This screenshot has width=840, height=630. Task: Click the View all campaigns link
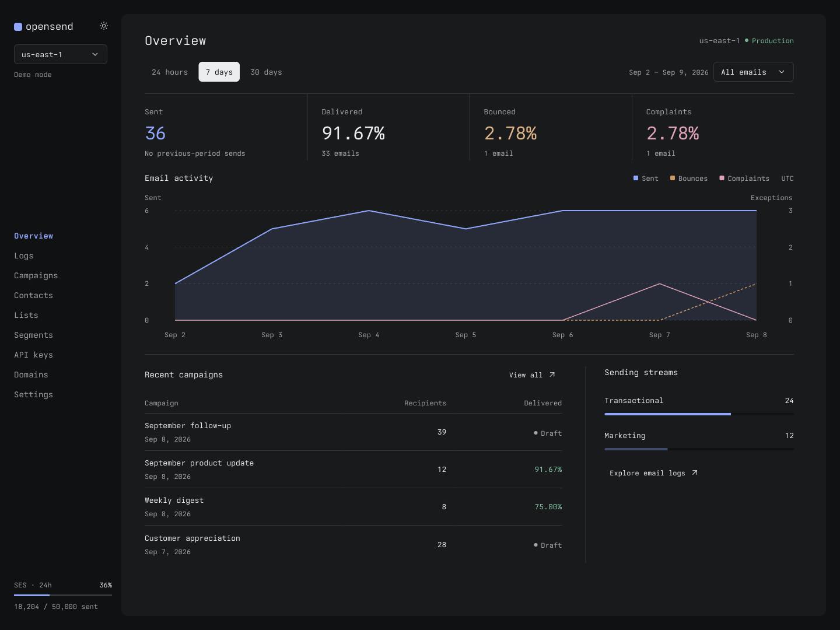pos(532,374)
